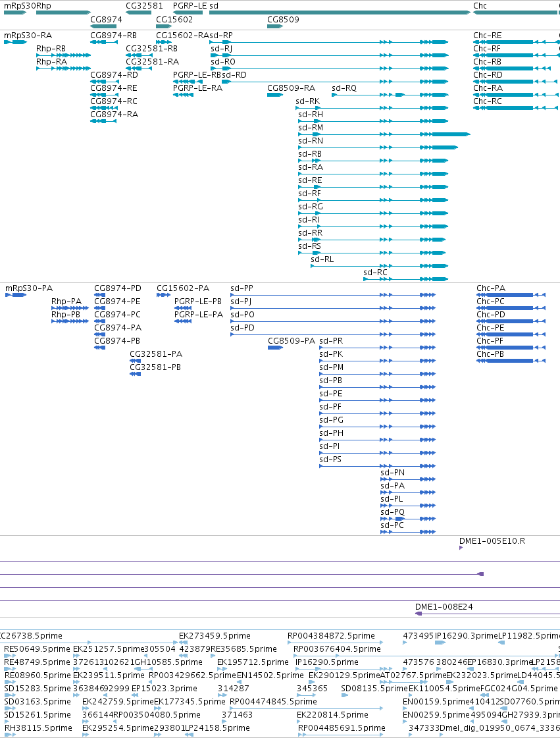Click the EK273459.5prime EST label
The width and height of the screenshot is (560, 738).
point(215,637)
